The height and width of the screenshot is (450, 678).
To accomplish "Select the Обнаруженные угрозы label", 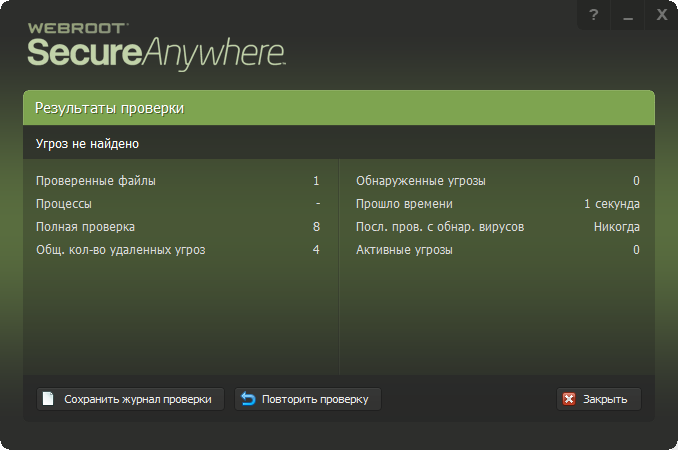I will (x=421, y=181).
